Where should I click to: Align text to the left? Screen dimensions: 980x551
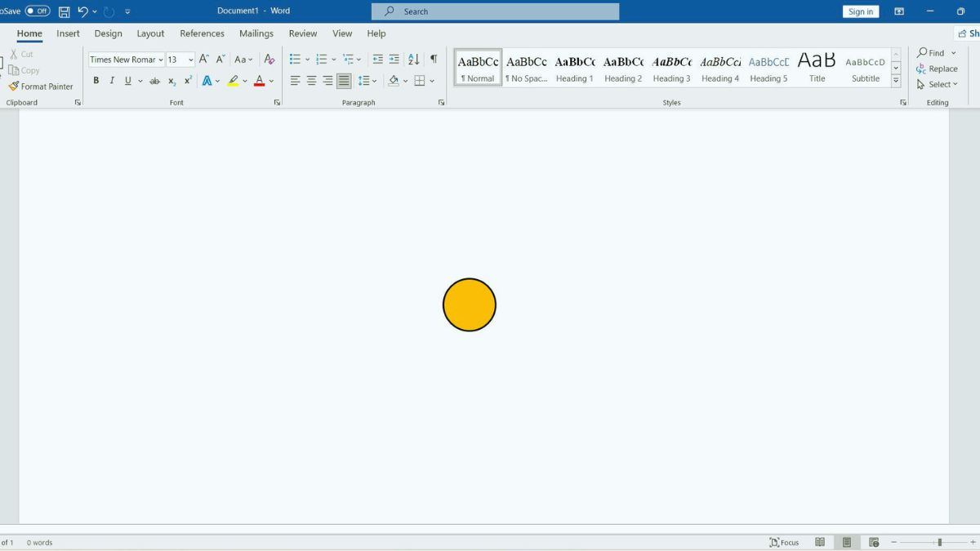click(295, 81)
